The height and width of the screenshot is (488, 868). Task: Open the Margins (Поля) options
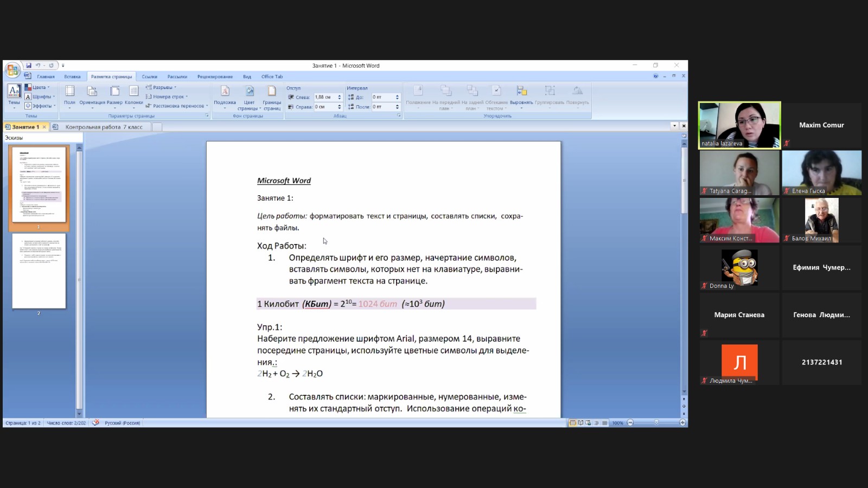(x=69, y=97)
